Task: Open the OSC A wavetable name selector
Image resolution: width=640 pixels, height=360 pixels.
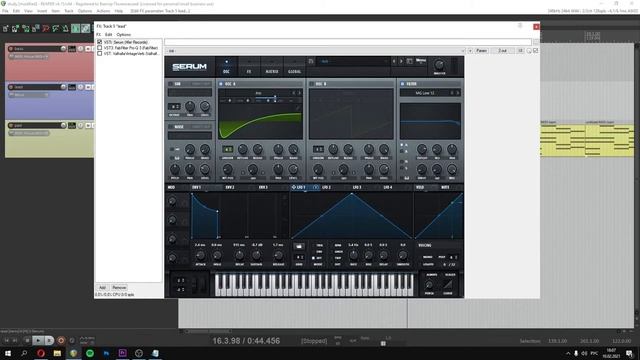Action: pyautogui.click(x=258, y=93)
